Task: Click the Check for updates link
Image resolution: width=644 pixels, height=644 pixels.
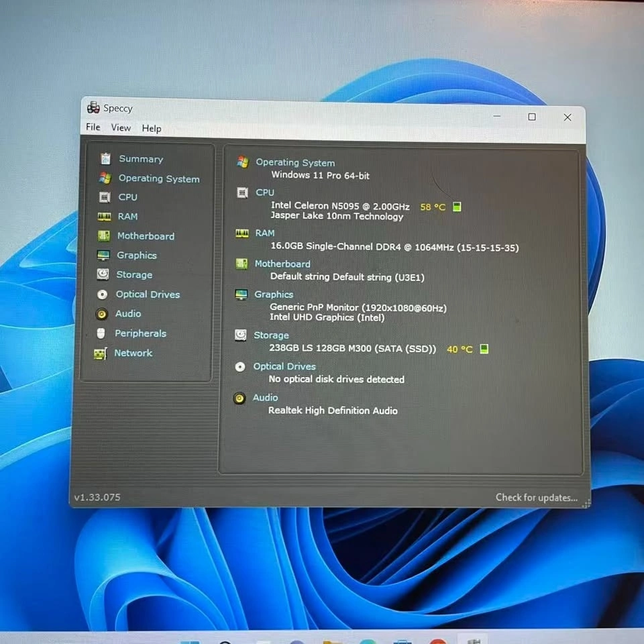Action: coord(536,497)
